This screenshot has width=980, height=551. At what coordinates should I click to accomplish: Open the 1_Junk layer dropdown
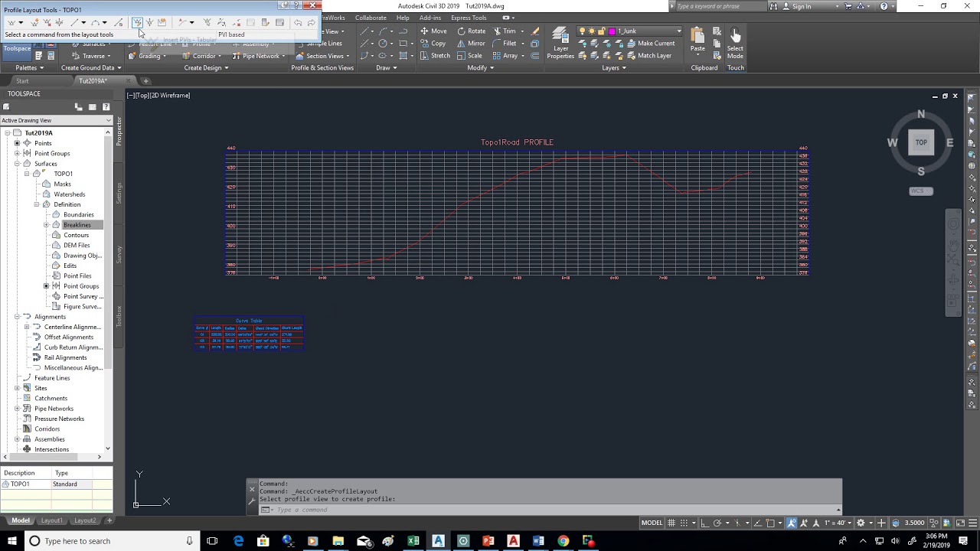(x=678, y=31)
